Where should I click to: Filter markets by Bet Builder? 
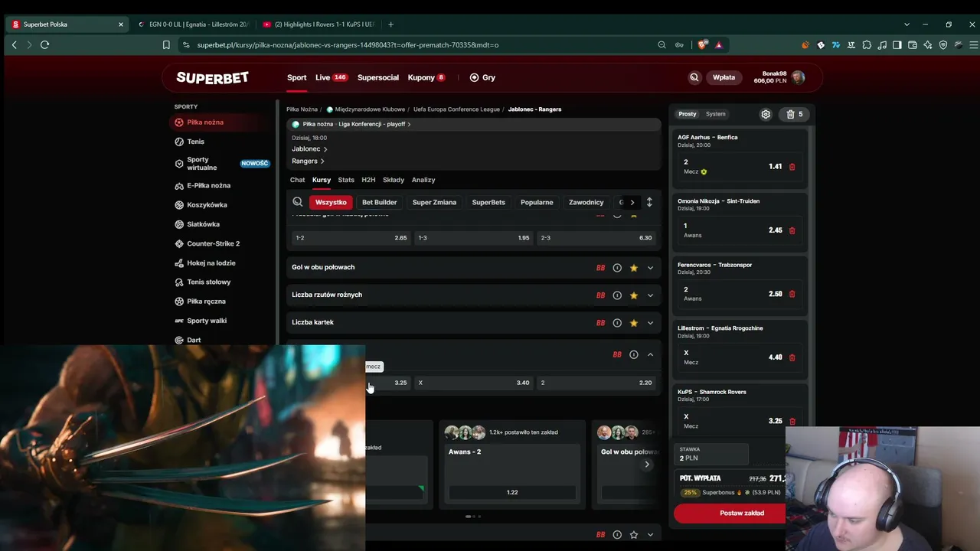(380, 202)
